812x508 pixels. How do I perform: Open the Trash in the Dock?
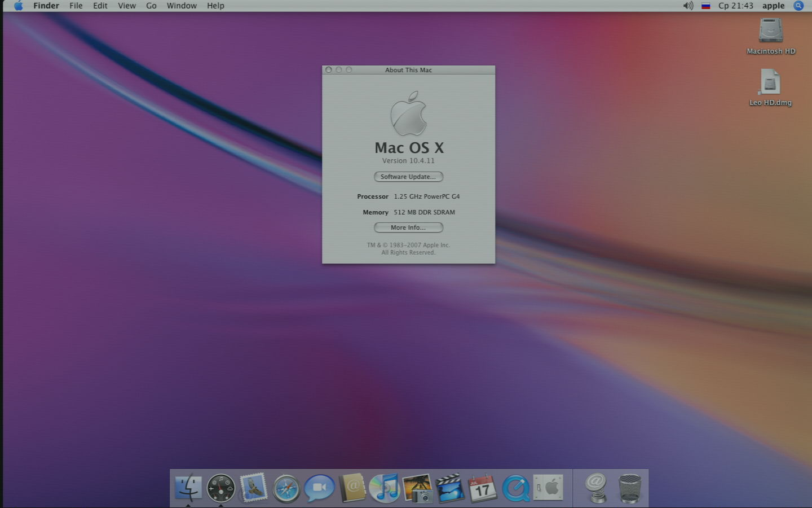(x=629, y=488)
